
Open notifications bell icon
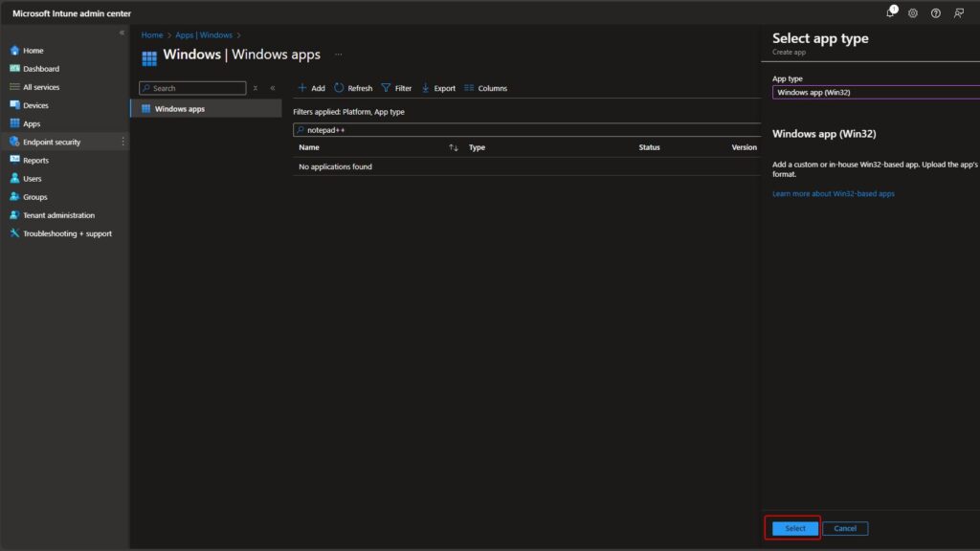[x=891, y=12]
